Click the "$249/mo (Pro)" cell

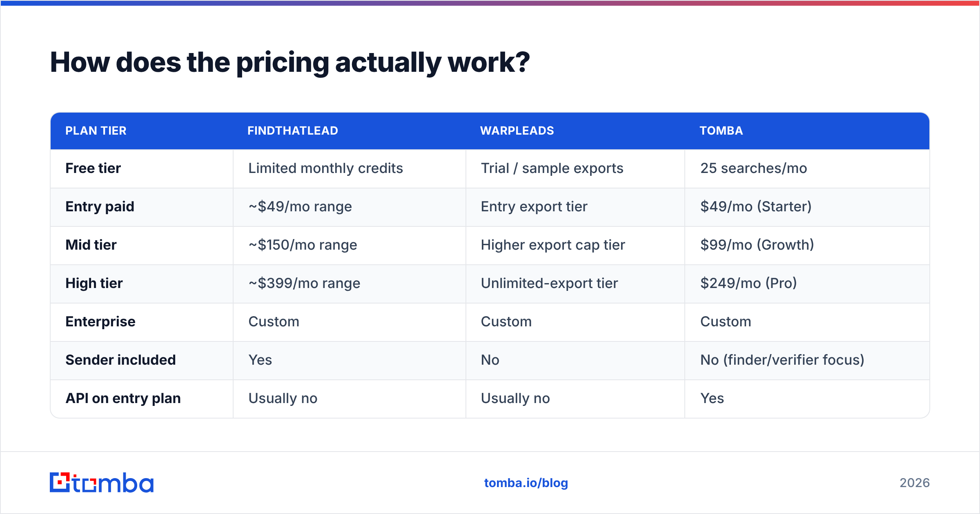click(748, 283)
